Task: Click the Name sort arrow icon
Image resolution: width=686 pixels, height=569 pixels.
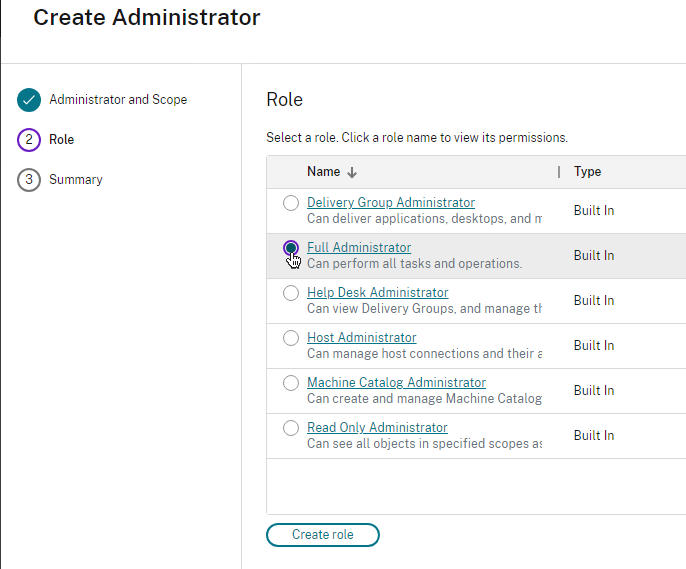Action: coord(352,172)
